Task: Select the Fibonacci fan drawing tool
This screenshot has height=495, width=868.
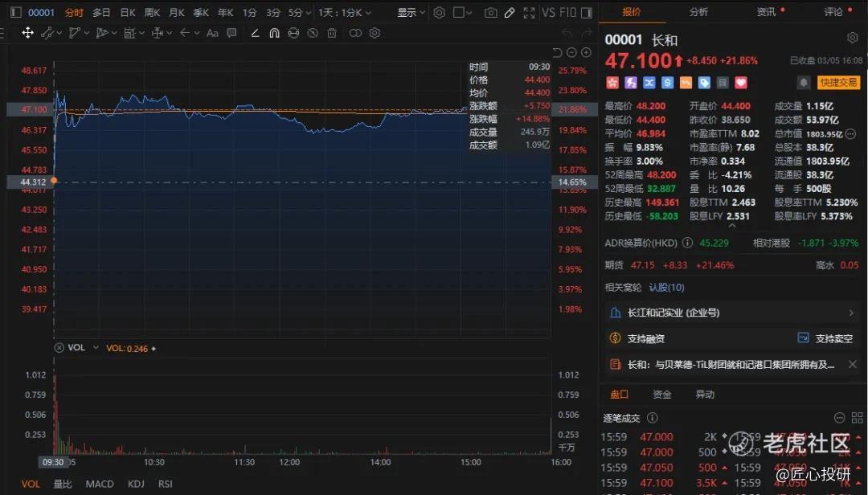Action: click(x=102, y=33)
